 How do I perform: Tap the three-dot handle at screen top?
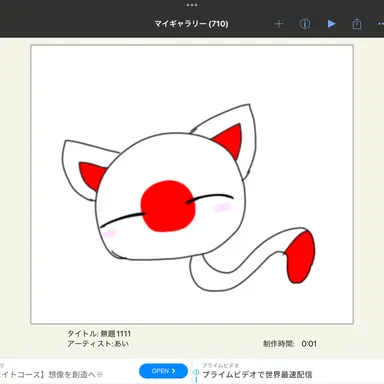(192, 5)
